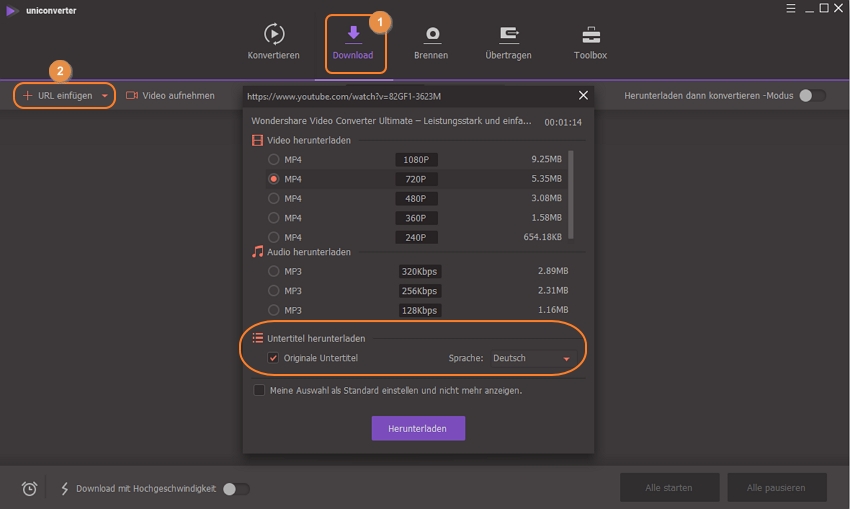Close the download options dialog
This screenshot has height=509, width=850.
[583, 95]
